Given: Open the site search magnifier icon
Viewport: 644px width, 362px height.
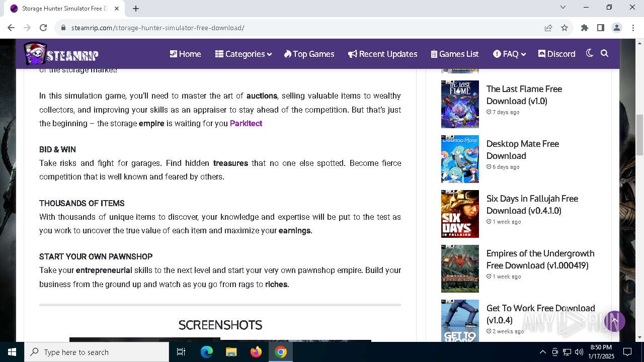Looking at the screenshot, I should [605, 53].
